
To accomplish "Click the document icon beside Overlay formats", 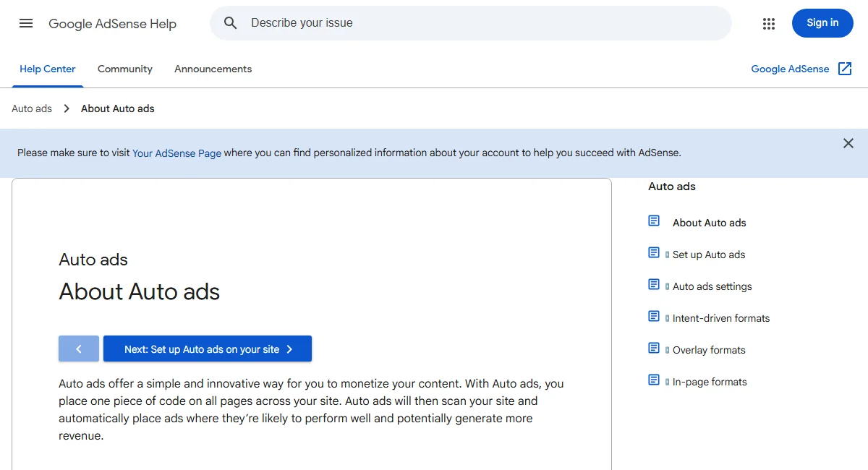I will click(654, 348).
